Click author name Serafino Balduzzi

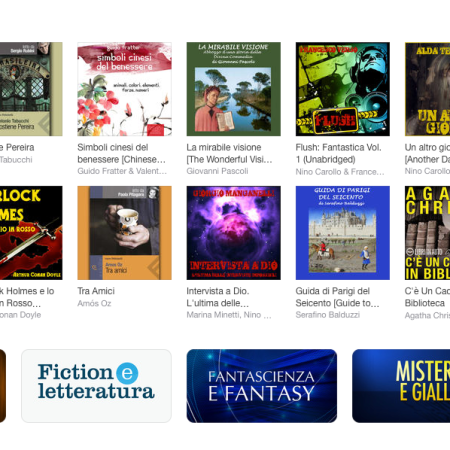pyautogui.click(x=328, y=315)
